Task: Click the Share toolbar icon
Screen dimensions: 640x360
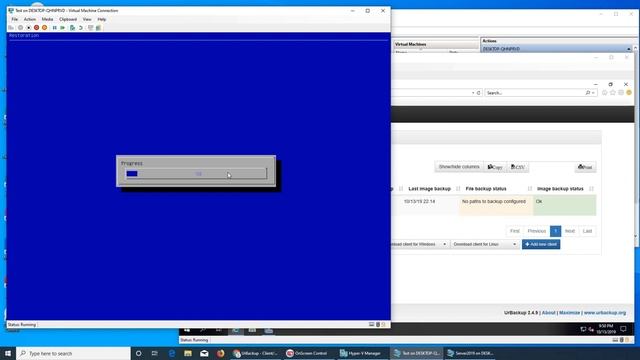Action: coord(98,28)
